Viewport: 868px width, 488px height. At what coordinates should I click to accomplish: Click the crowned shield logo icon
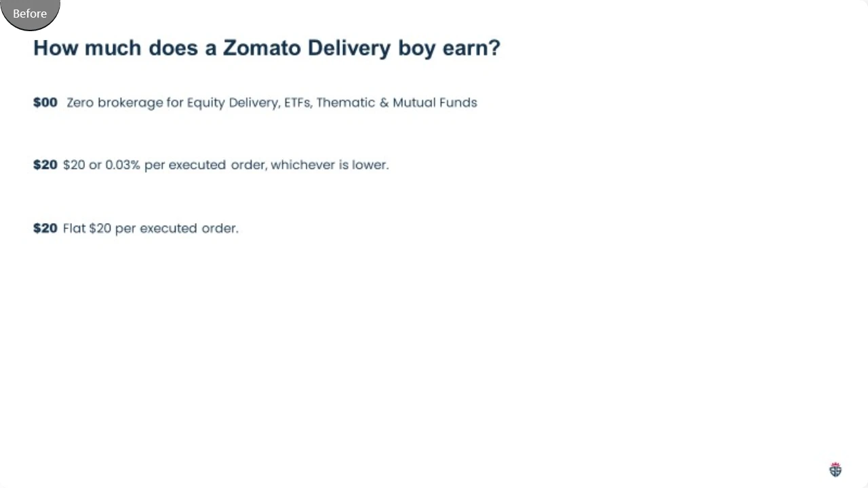pyautogui.click(x=835, y=470)
